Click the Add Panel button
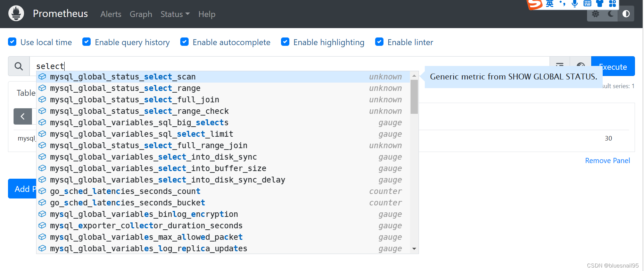 22,189
